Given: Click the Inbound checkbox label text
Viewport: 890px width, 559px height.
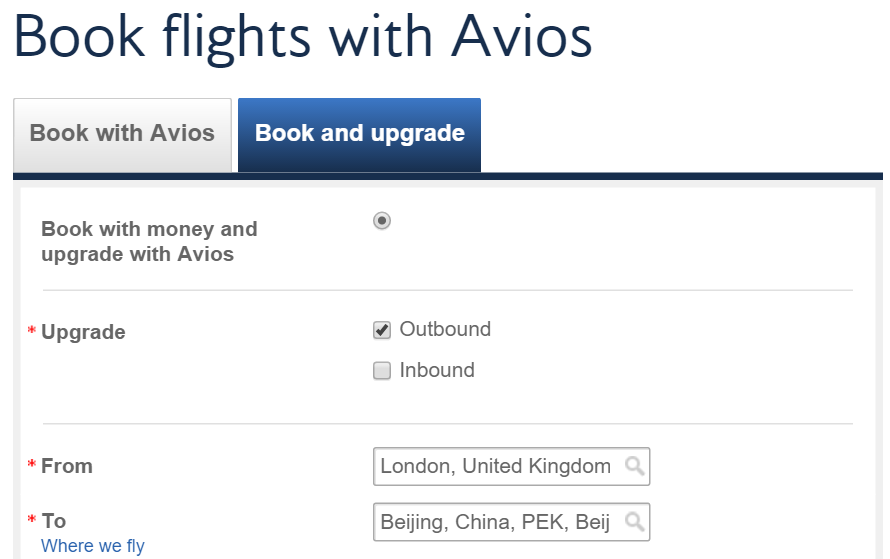Looking at the screenshot, I should [437, 370].
